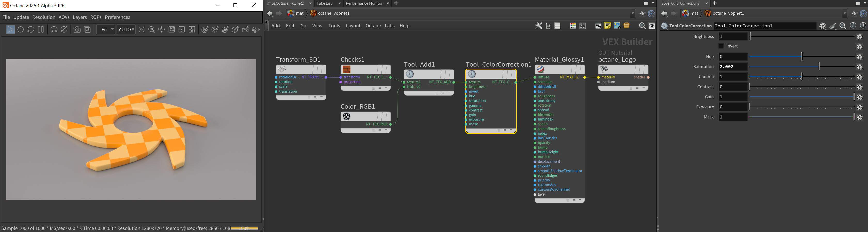Image resolution: width=868 pixels, height=232 pixels.
Task: Enable the Invert checkbox
Action: [721, 46]
